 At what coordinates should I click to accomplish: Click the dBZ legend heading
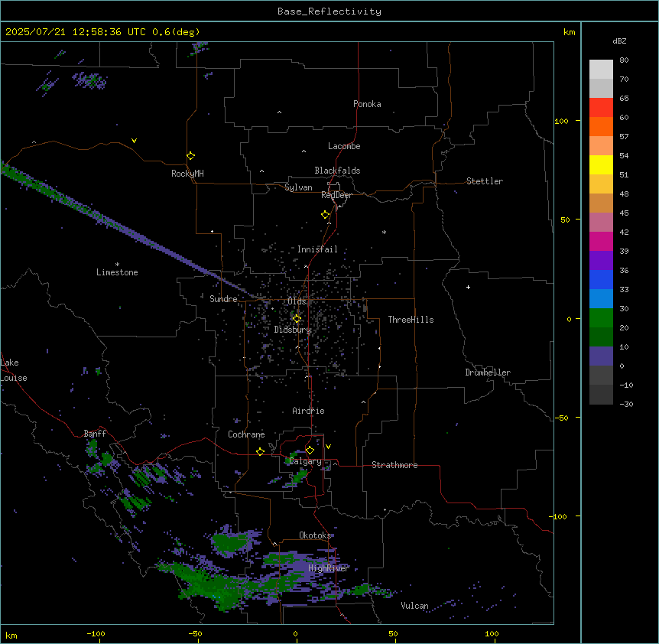(x=619, y=41)
